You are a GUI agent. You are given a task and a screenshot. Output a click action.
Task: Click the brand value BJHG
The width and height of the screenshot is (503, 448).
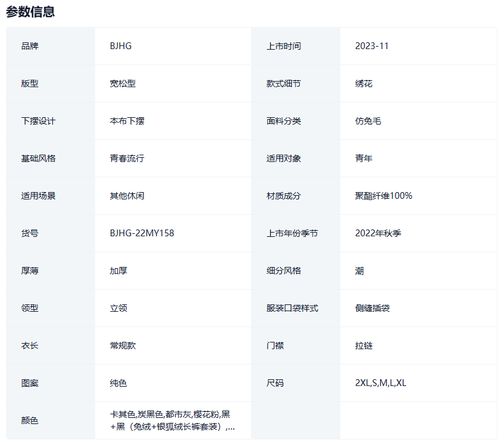120,46
